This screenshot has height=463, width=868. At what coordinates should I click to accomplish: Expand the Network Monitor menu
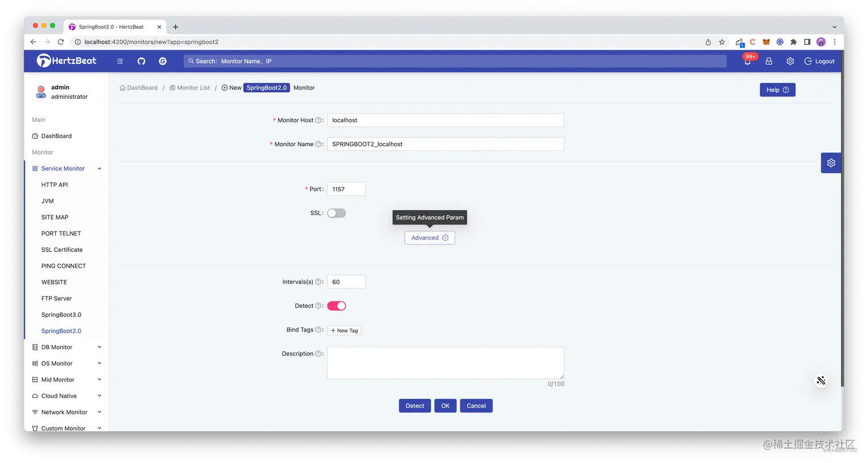tap(66, 412)
